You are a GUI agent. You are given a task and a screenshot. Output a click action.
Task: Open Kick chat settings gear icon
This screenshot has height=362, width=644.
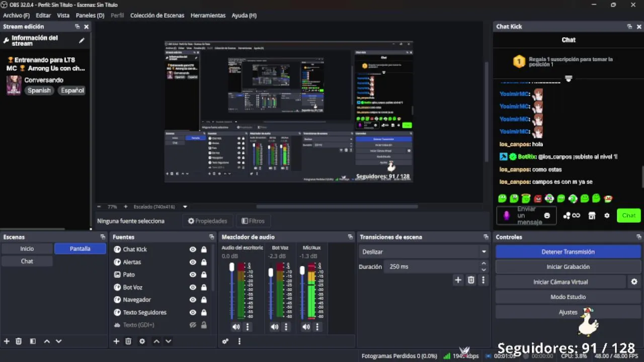click(607, 216)
